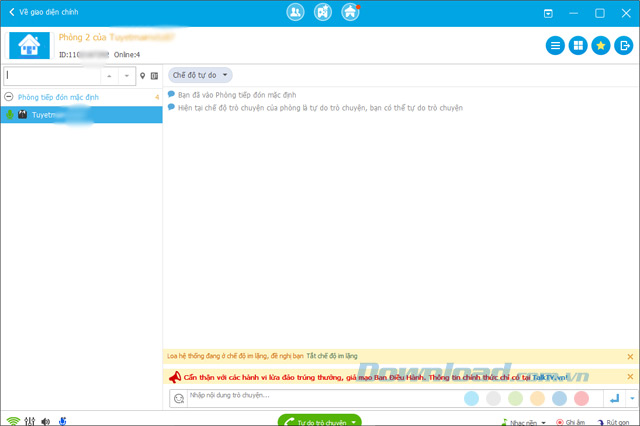This screenshot has height=426, width=640.
Task: Open the blue hamburger list menu button
Action: click(555, 45)
